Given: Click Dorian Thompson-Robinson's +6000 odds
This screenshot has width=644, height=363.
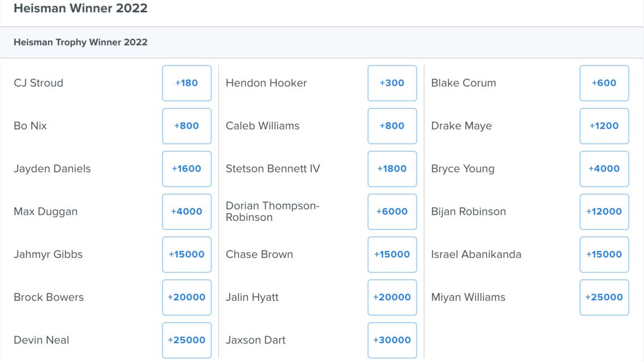Looking at the screenshot, I should (x=392, y=212).
